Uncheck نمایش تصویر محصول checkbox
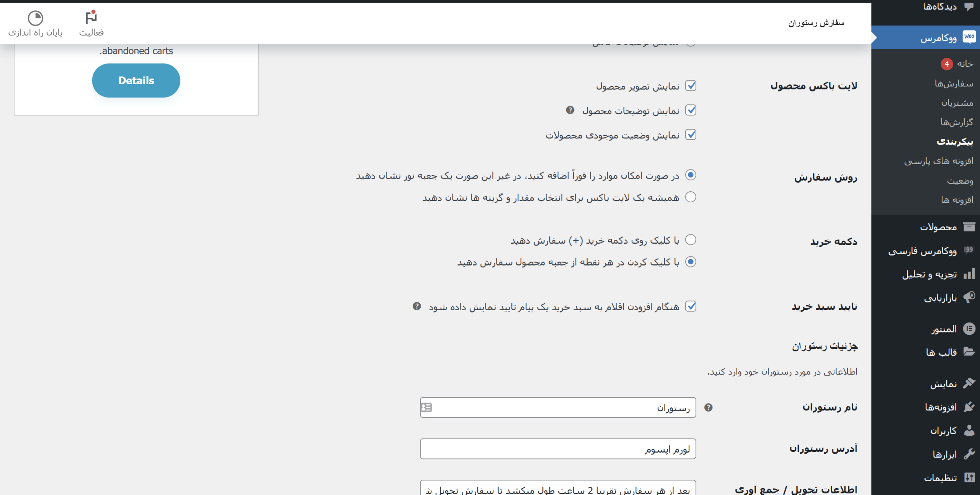This screenshot has width=980, height=495. [691, 86]
